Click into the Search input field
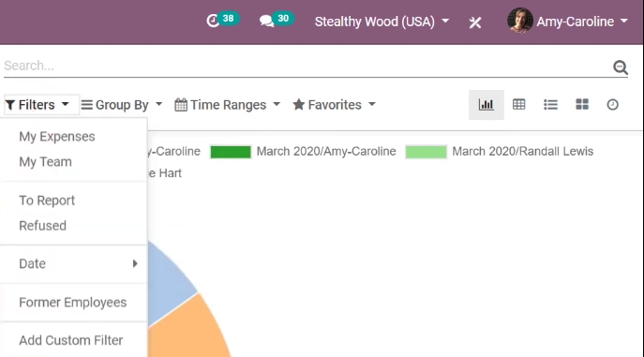This screenshot has height=357, width=644. click(x=306, y=67)
